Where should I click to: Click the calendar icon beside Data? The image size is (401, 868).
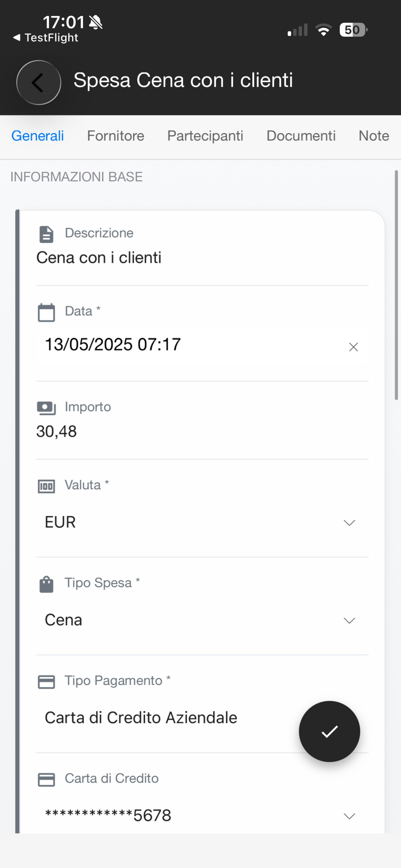(47, 312)
